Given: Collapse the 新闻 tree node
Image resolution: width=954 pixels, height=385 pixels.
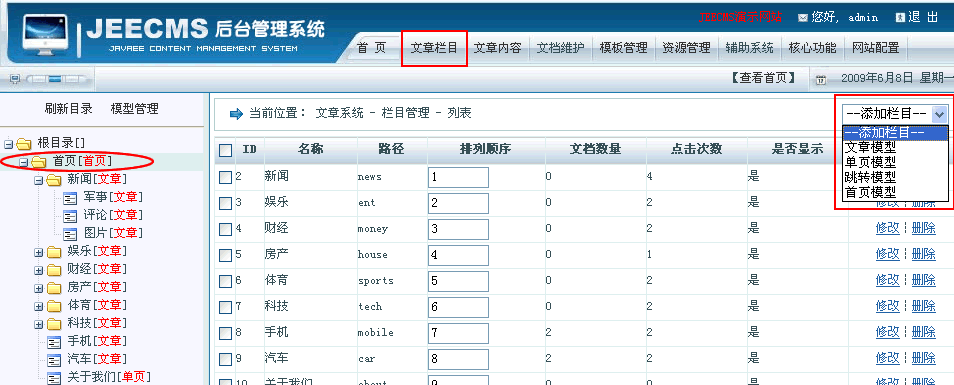Looking at the screenshot, I should point(38,181).
